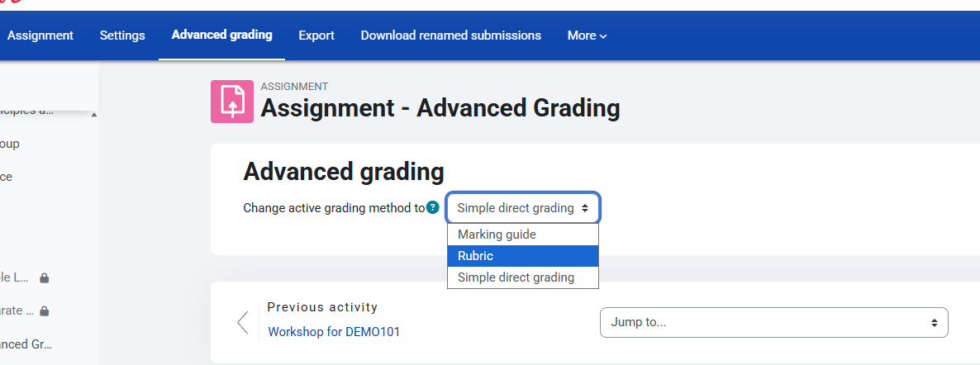Screen dimensions: 980x365
Task: Open the sidebar item ending in 'ciples a...'
Action: point(26,111)
